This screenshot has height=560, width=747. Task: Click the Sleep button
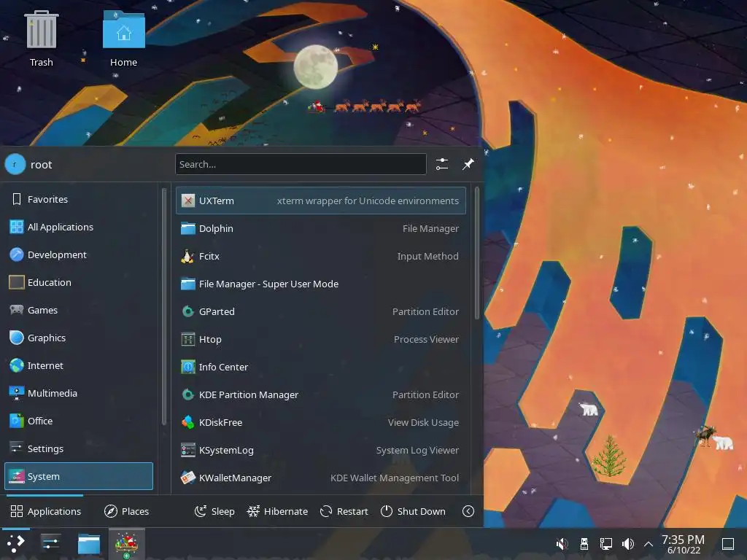(215, 511)
